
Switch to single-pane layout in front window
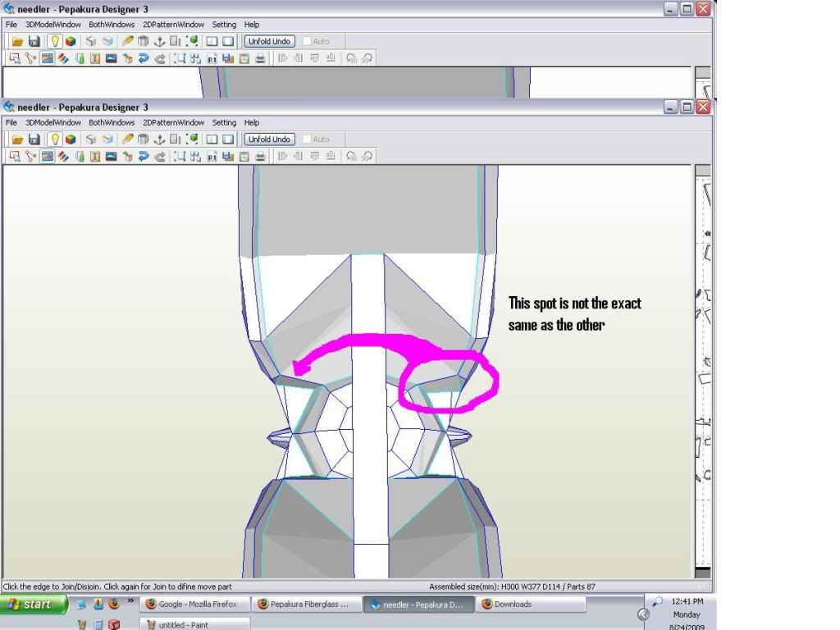228,139
